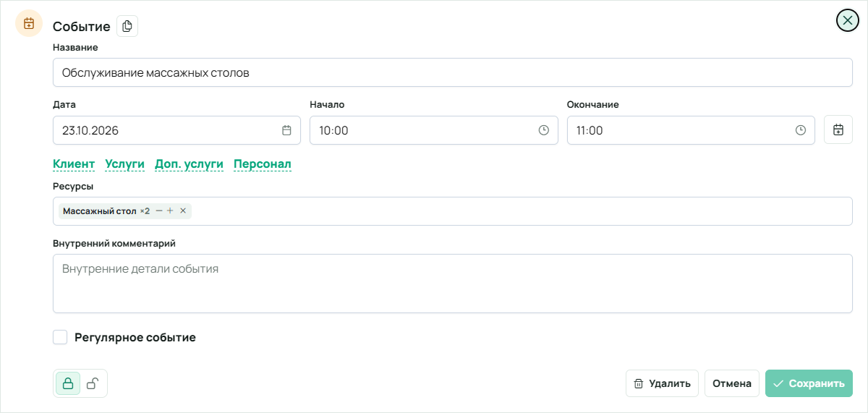Viewport: 868px width, 413px height.
Task: Open the Доп. услуги section link
Action: (x=190, y=164)
